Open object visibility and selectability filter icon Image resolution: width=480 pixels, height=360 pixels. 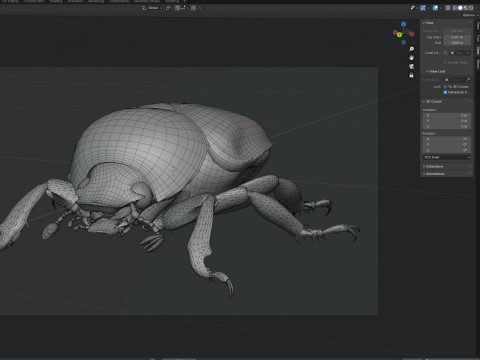pos(413,8)
